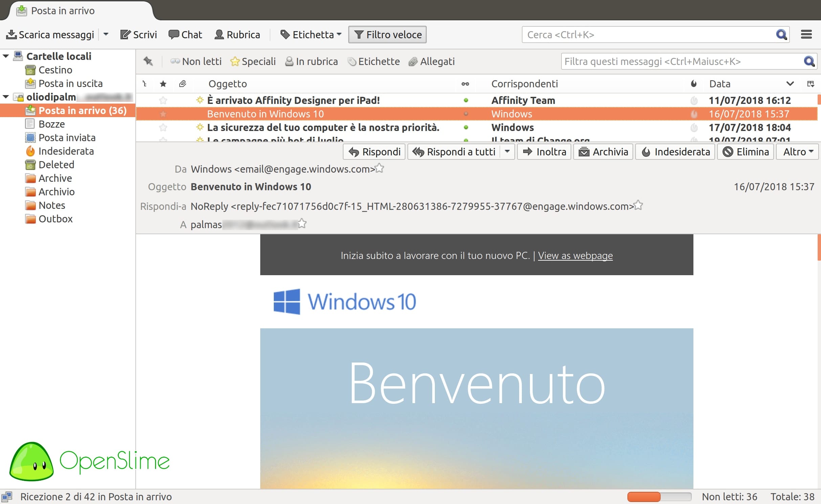Toggle the In rubrica contacts filter
The width and height of the screenshot is (821, 504).
(311, 62)
